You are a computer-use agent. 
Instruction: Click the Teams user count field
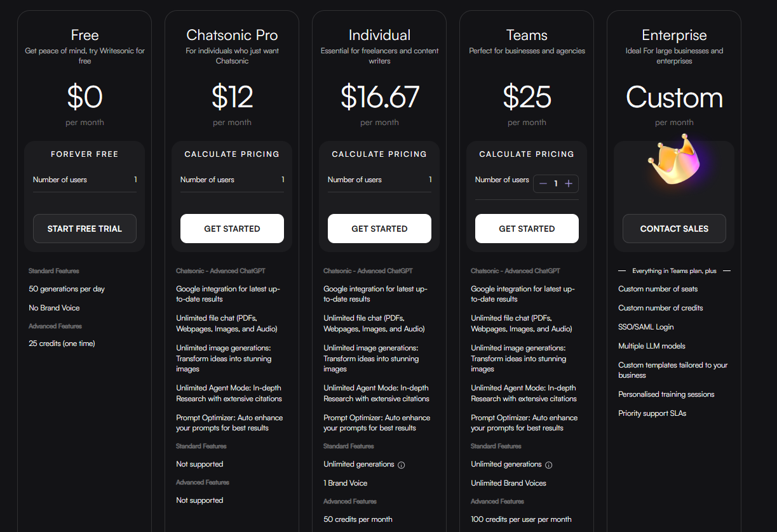click(556, 183)
